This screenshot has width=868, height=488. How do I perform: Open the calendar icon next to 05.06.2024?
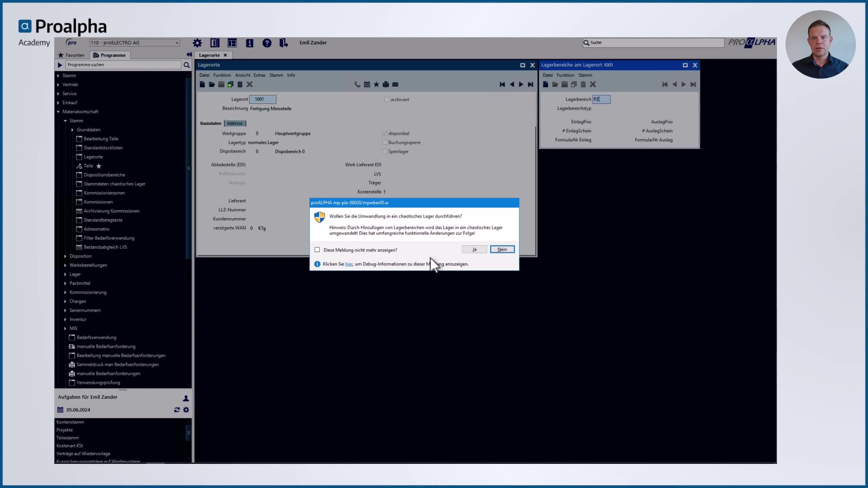click(60, 410)
